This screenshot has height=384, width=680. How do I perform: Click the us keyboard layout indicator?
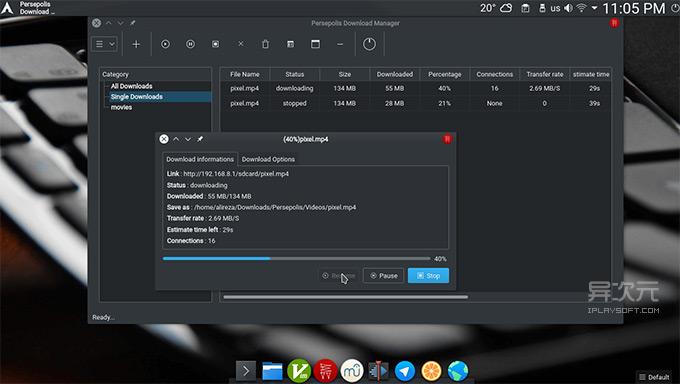(555, 8)
